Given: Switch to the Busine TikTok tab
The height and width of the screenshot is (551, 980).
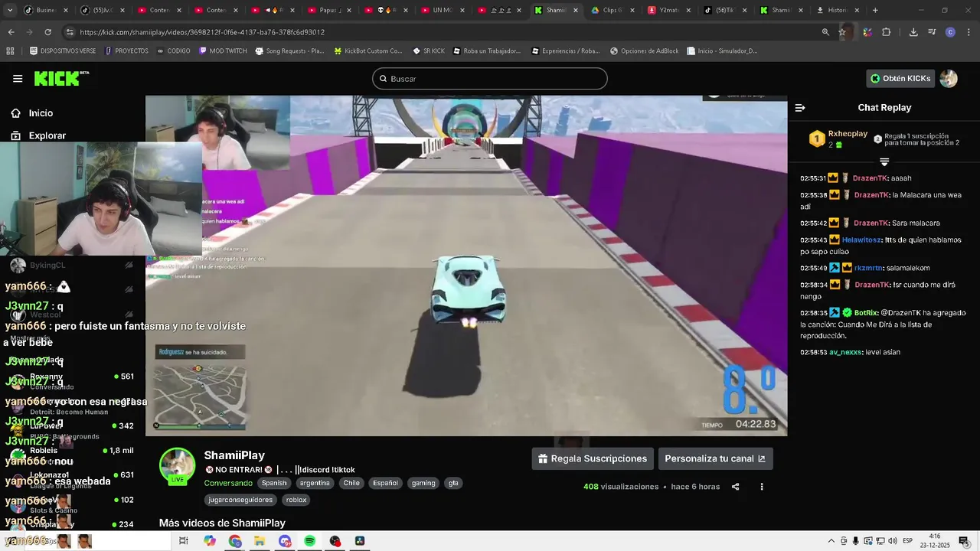Looking at the screenshot, I should tap(46, 10).
